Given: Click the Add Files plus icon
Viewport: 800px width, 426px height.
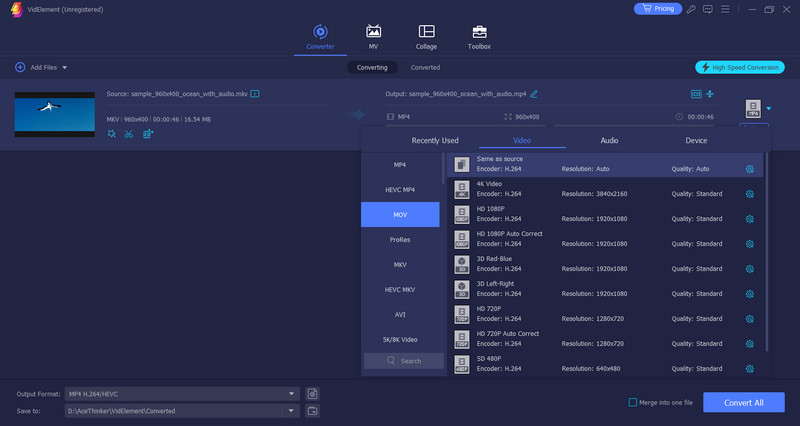Looking at the screenshot, I should (20, 67).
